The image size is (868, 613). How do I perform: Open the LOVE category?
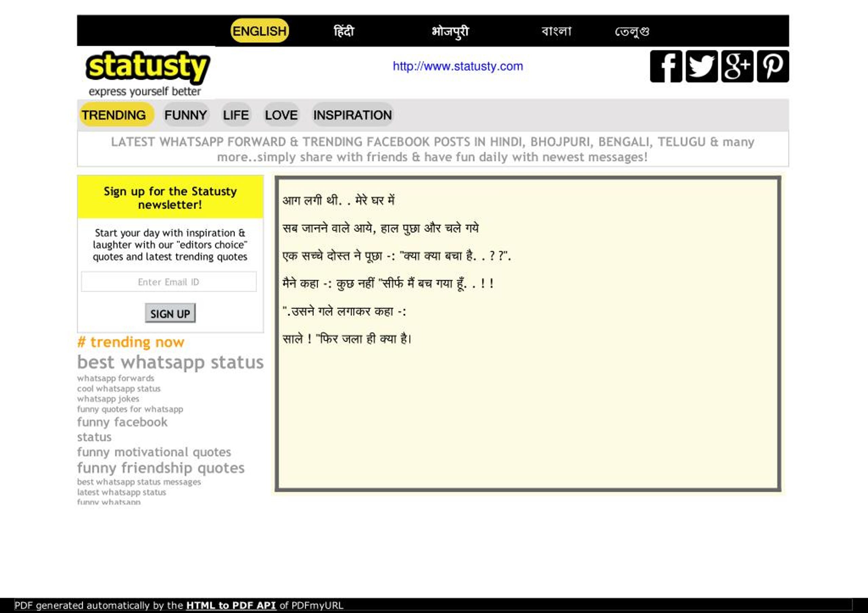pos(281,115)
